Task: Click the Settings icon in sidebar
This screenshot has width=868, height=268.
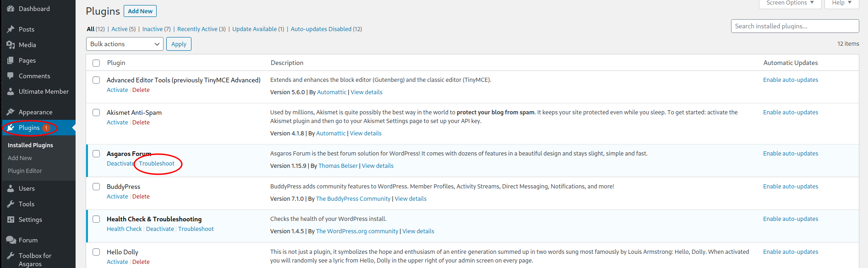Action: pos(11,220)
